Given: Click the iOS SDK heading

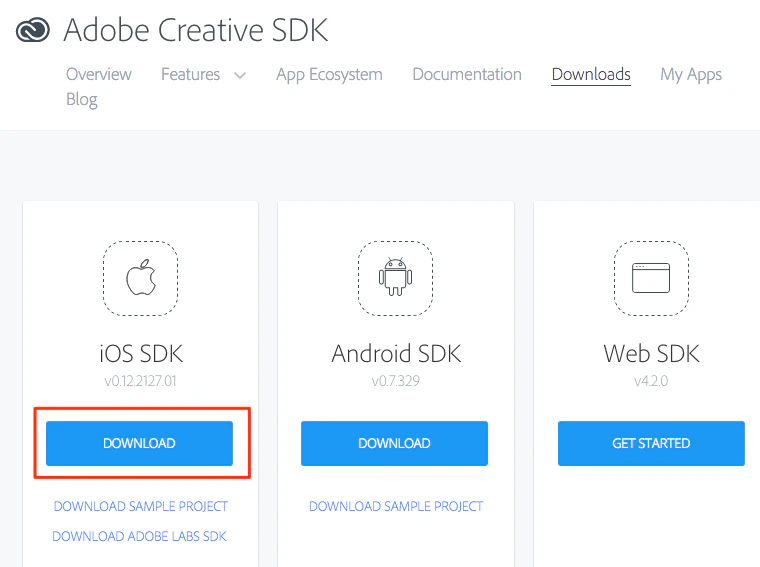Looking at the screenshot, I should [141, 353].
